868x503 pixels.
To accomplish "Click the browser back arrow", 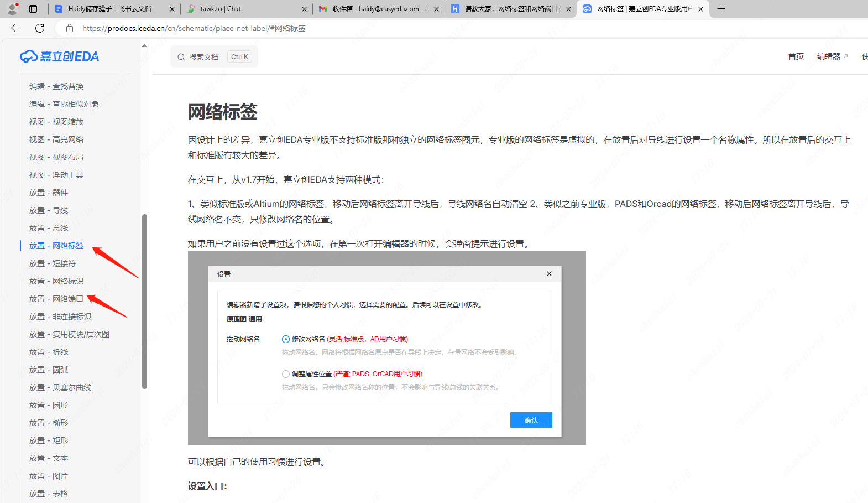I will 15,28.
